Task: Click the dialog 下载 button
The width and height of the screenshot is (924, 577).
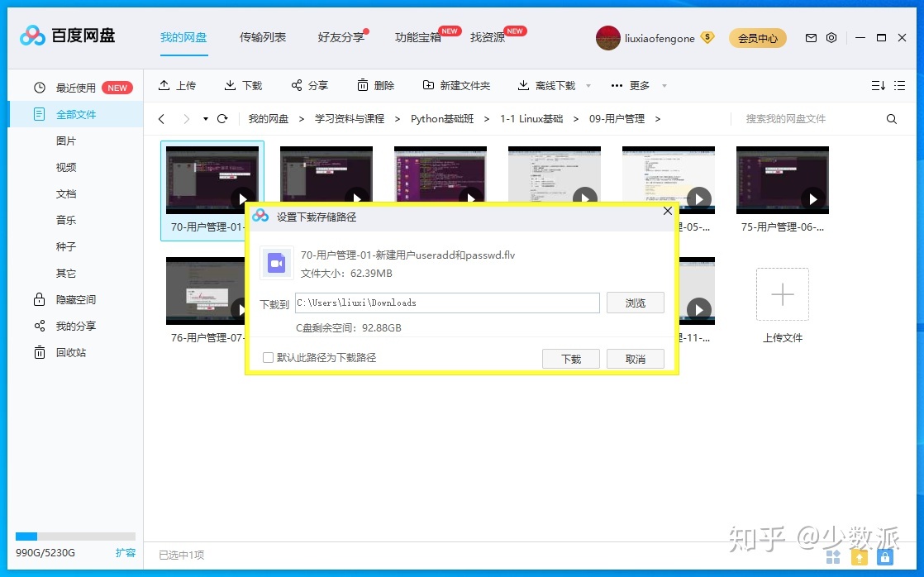Action: (571, 359)
